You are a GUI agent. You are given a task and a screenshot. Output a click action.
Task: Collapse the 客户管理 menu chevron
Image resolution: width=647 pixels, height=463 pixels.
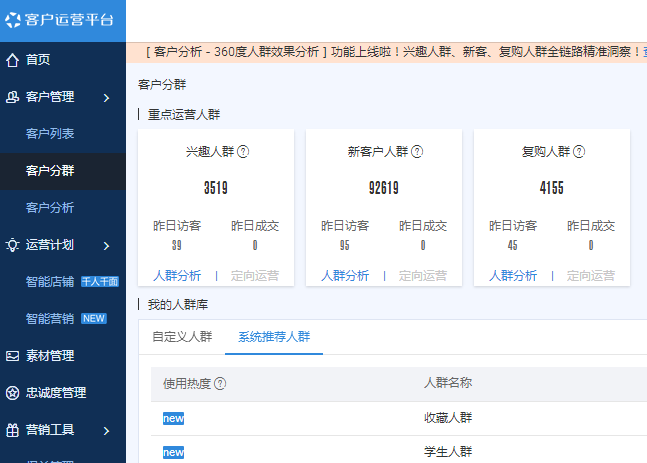point(106,98)
